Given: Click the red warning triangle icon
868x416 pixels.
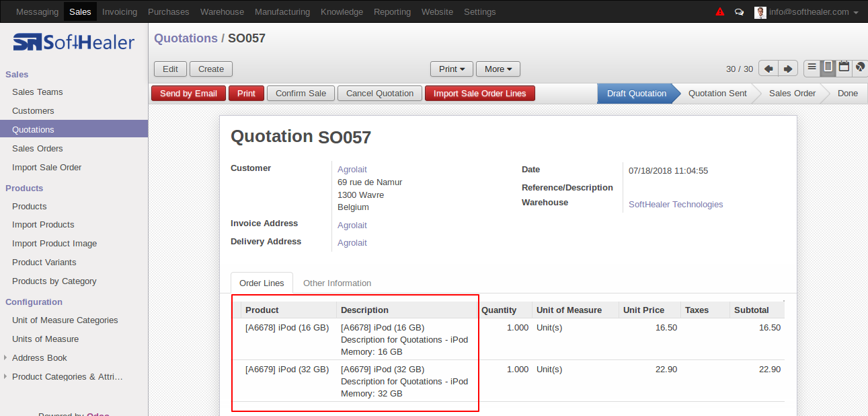Looking at the screenshot, I should click(720, 11).
